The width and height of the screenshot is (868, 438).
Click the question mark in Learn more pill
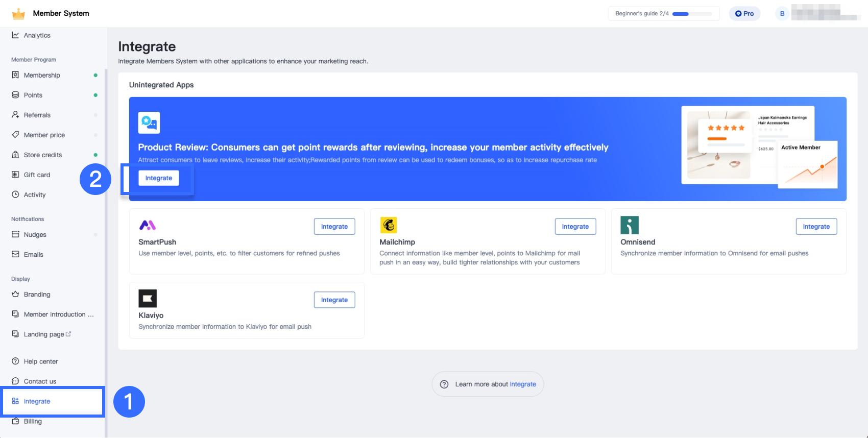click(444, 384)
